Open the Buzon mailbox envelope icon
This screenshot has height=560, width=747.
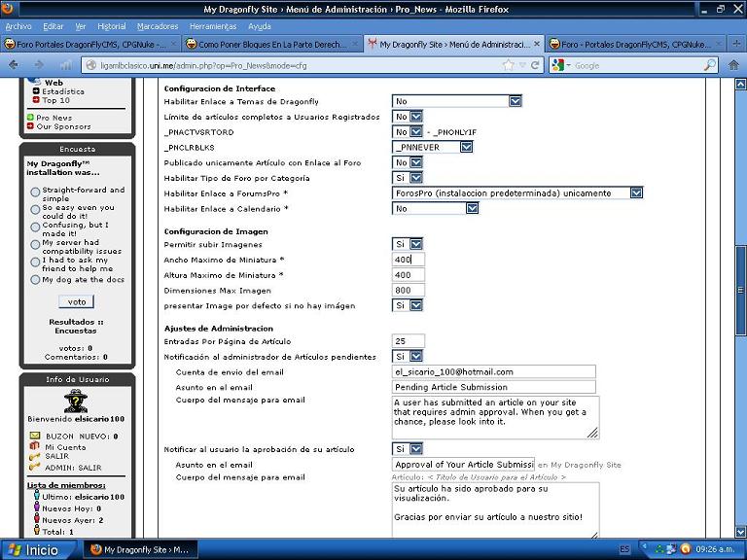(x=35, y=437)
